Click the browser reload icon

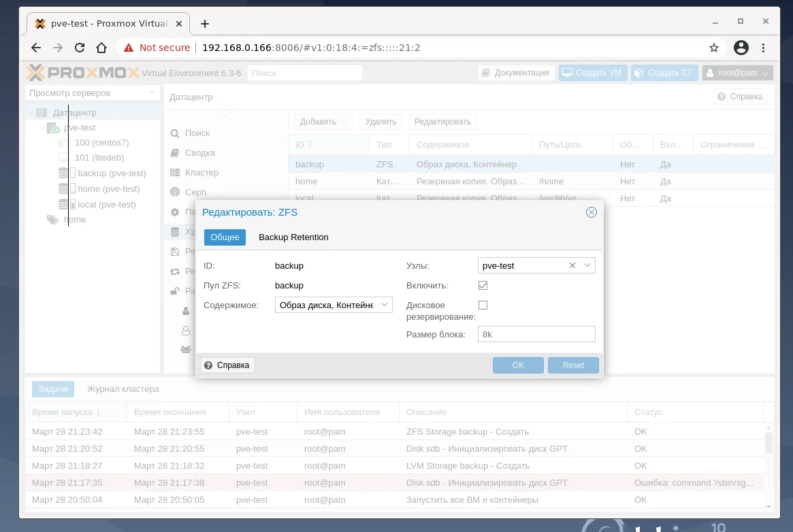coord(80,48)
